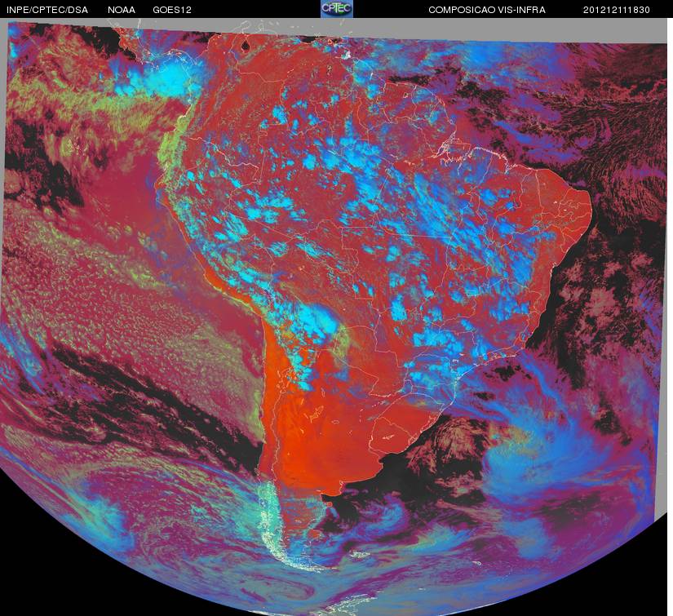Click the GOES12 satellite label

pyautogui.click(x=172, y=10)
